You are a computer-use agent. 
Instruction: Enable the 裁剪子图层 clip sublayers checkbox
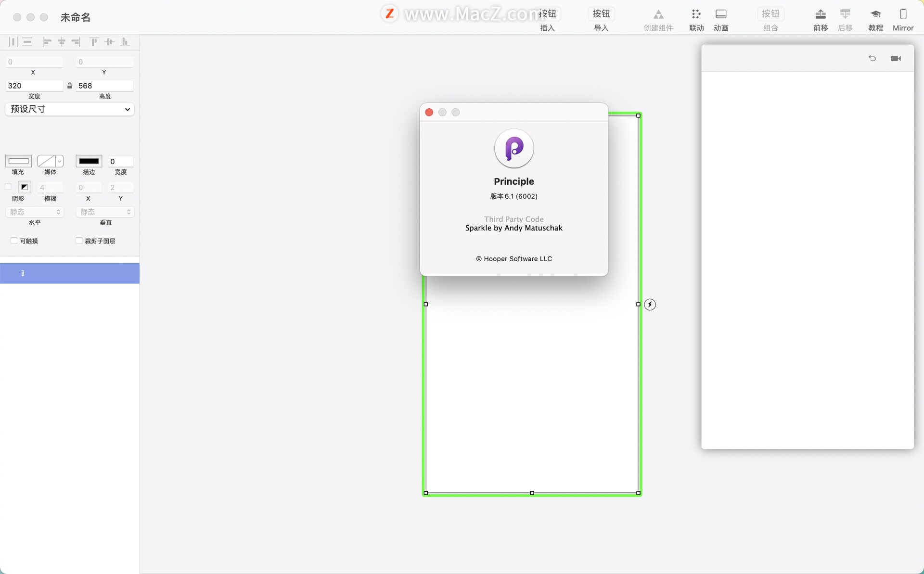pos(79,241)
